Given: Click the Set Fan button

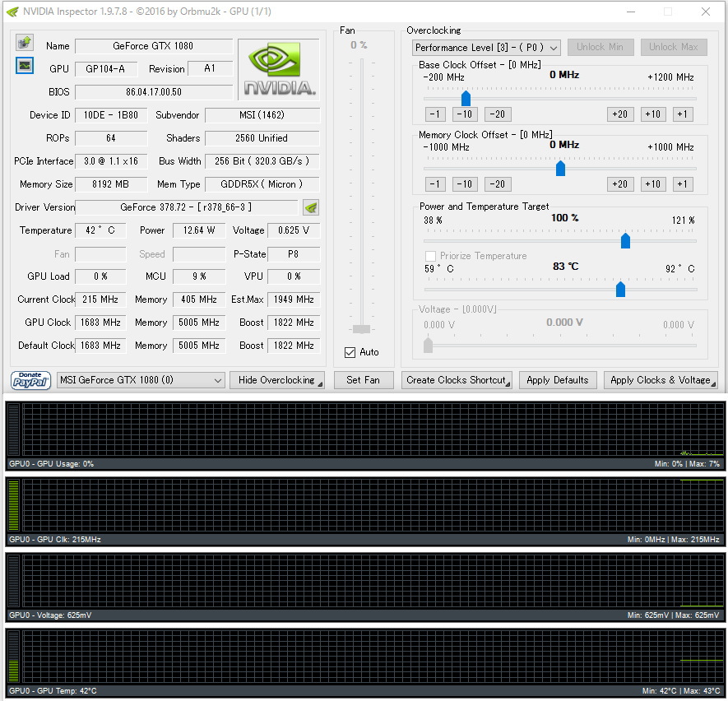Looking at the screenshot, I should (363, 380).
